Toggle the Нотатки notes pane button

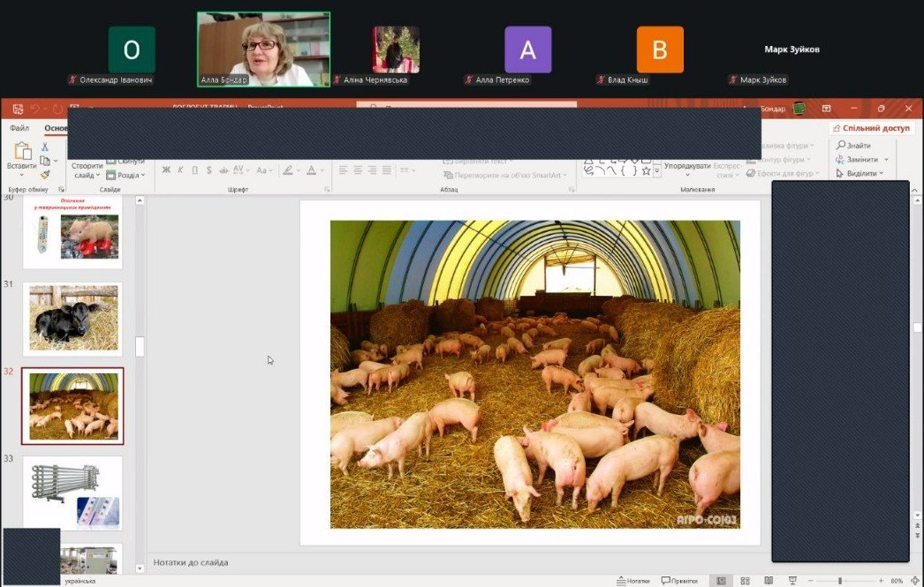[632, 581]
